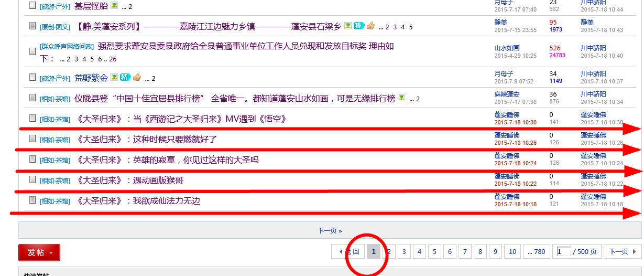
Task: Click the thumbs-up icon on 荒野紫金 thread
Action: [137, 78]
